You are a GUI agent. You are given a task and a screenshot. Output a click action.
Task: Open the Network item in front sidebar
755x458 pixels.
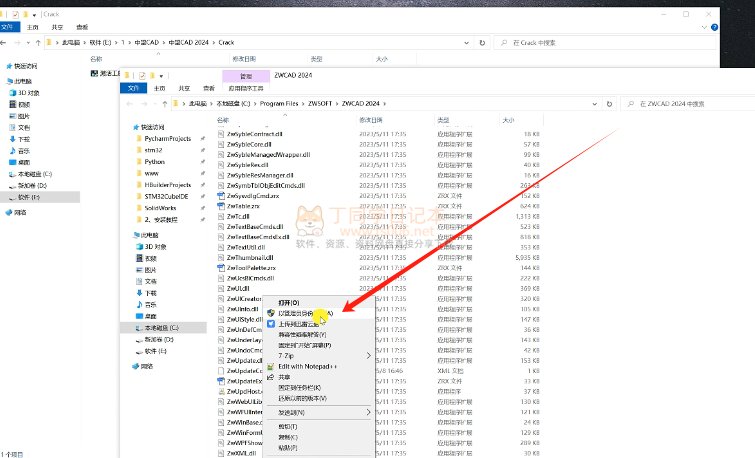coord(147,366)
